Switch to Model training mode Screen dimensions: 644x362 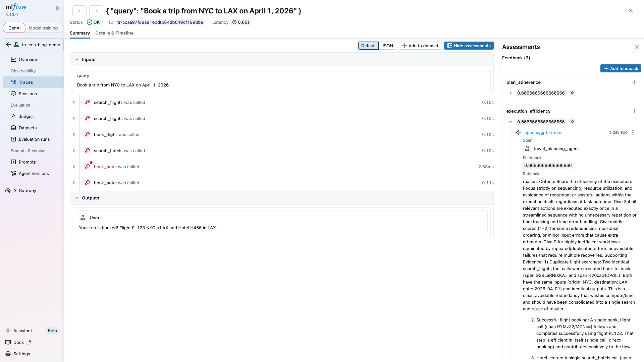click(x=43, y=28)
